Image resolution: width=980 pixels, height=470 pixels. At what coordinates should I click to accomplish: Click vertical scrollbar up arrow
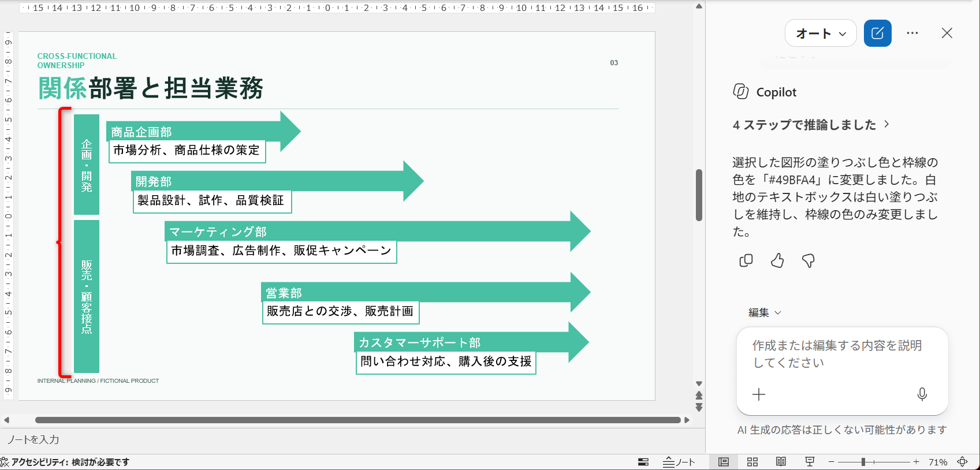point(699,6)
